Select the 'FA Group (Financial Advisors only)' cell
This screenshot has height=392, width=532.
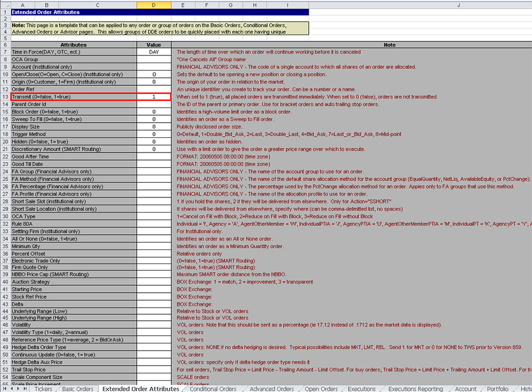(x=74, y=172)
